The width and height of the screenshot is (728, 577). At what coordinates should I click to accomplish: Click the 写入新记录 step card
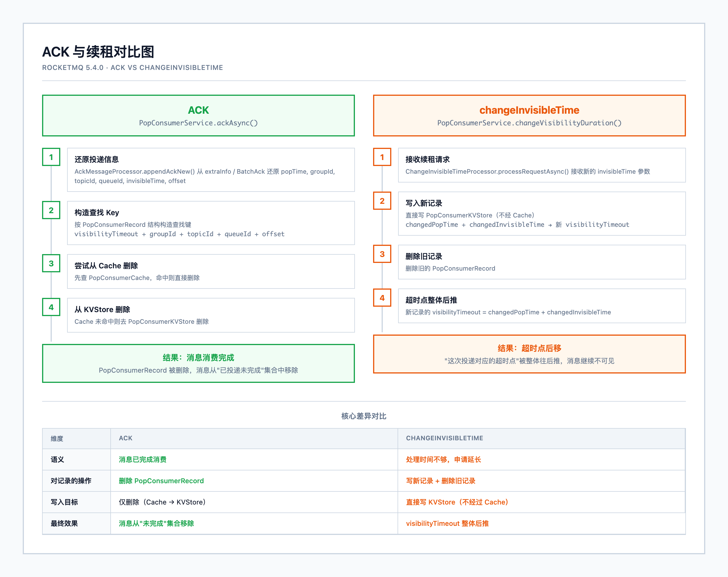(542, 213)
